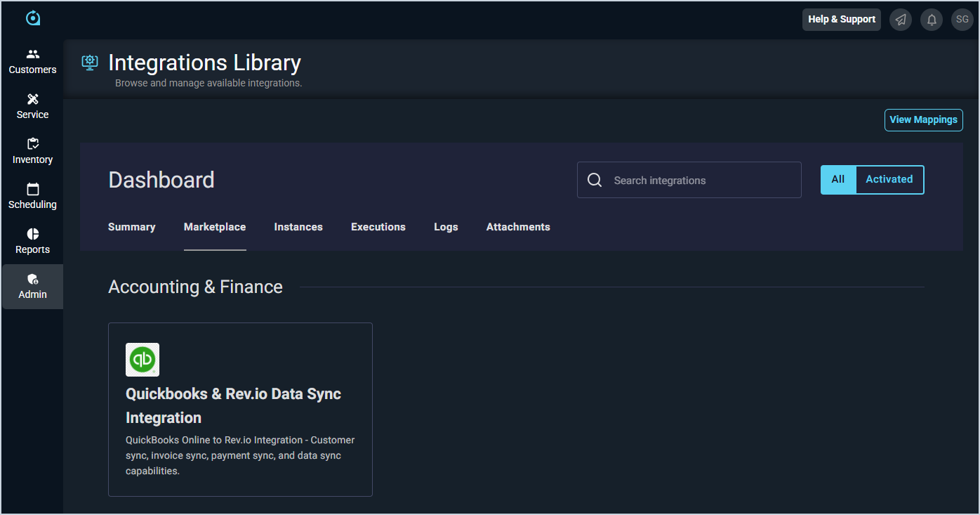The height and width of the screenshot is (515, 980).
Task: Click the paper plane send icon
Action: pos(901,20)
